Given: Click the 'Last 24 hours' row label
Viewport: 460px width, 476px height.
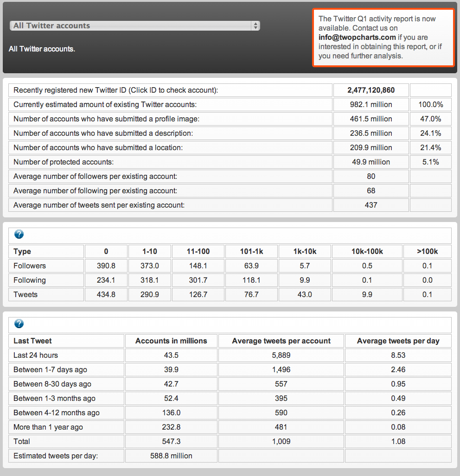Looking at the screenshot, I should coord(36,355).
